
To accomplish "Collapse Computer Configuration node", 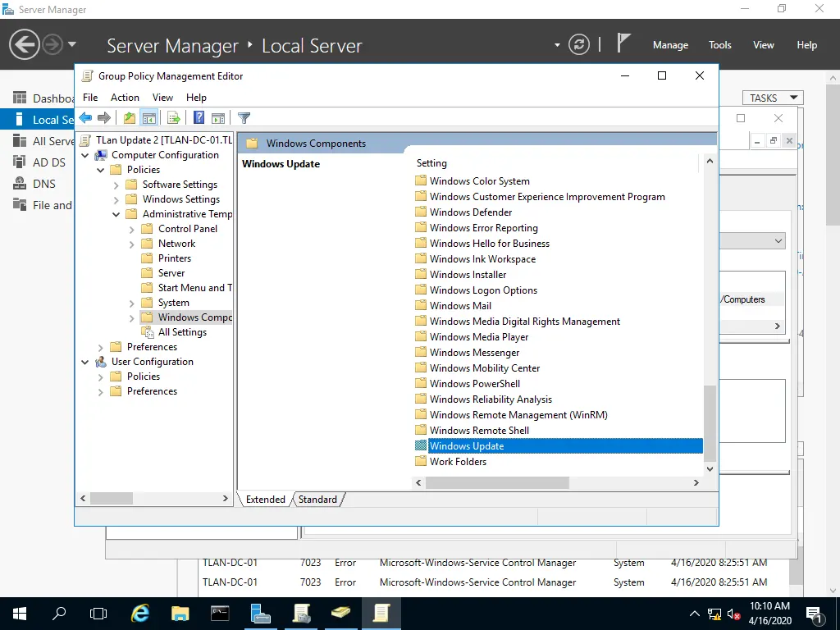I will click(x=85, y=155).
